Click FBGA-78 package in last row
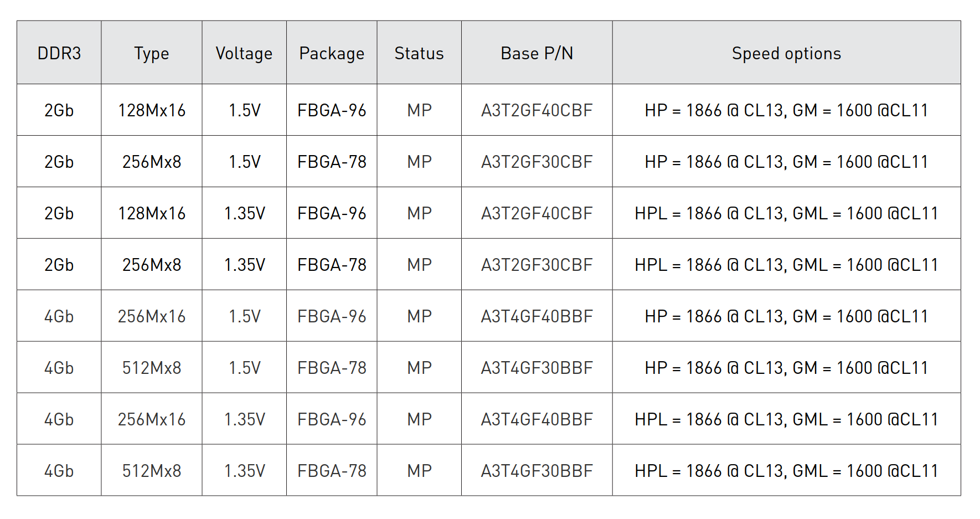This screenshot has height=519, width=980. click(x=332, y=471)
